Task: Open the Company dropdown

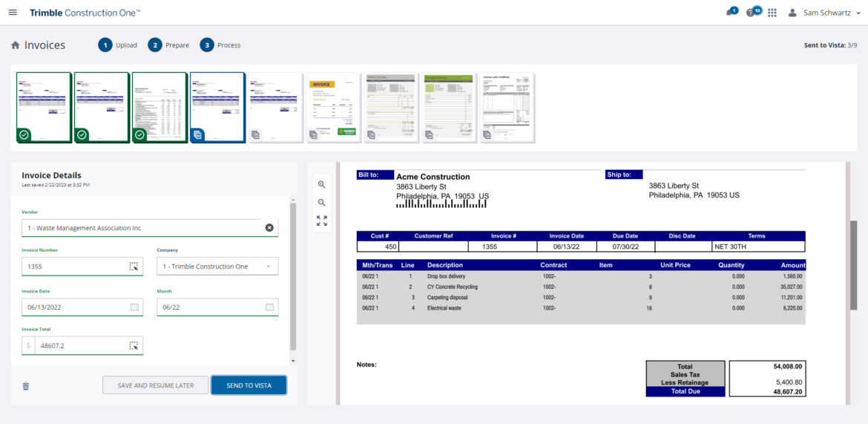Action: click(x=217, y=267)
